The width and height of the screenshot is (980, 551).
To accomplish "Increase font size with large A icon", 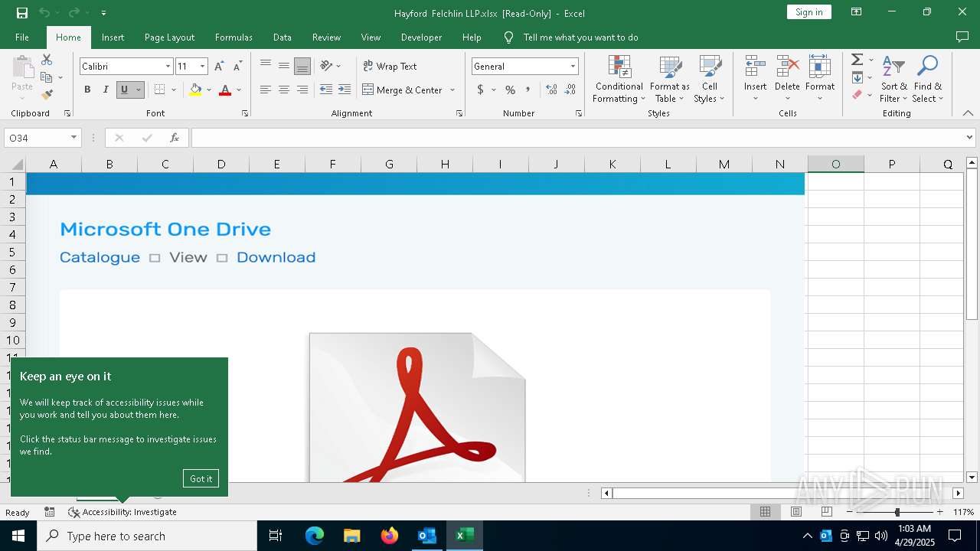I will click(220, 67).
